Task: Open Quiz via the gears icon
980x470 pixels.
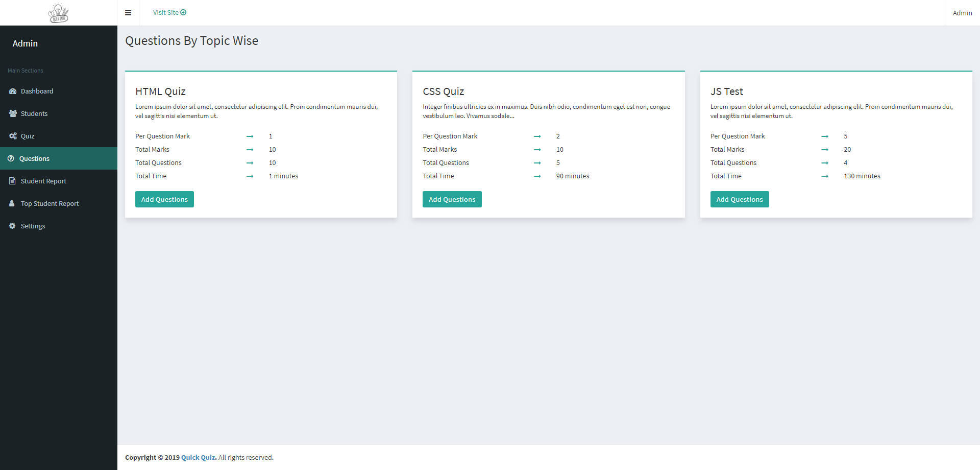Action: [12, 136]
